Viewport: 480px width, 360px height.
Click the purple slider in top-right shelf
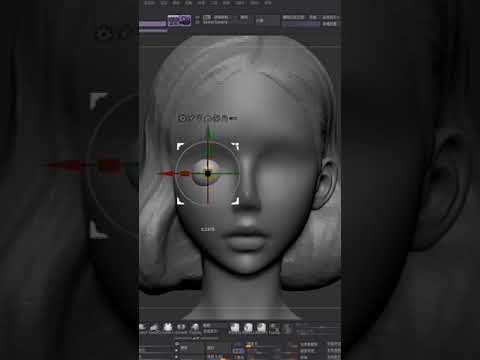click(x=301, y=24)
